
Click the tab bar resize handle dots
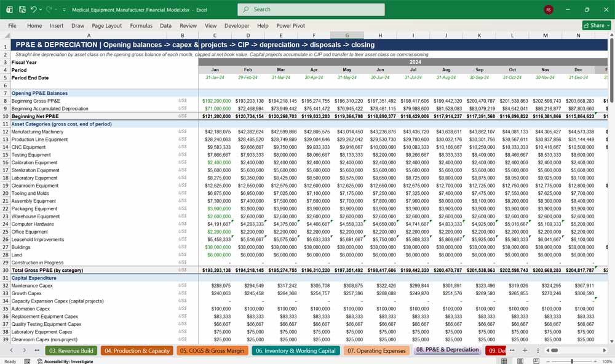[538, 350]
